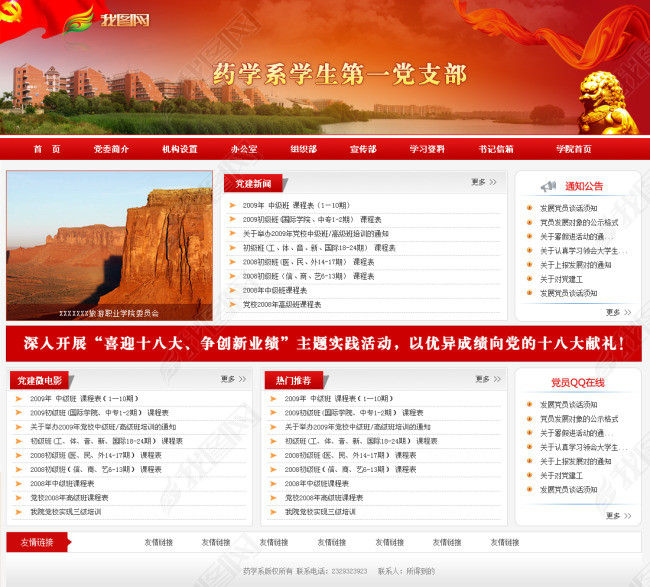Go to 书记信箱 in the navigation bar

[x=495, y=149]
